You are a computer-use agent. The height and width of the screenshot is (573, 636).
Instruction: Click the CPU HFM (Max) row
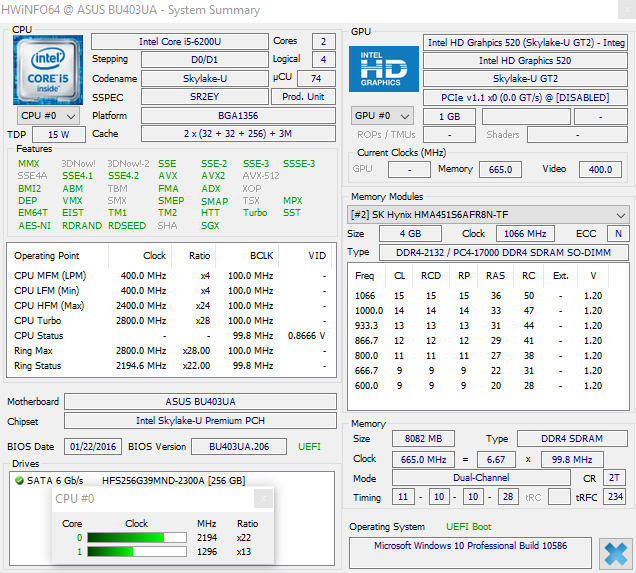(171, 306)
